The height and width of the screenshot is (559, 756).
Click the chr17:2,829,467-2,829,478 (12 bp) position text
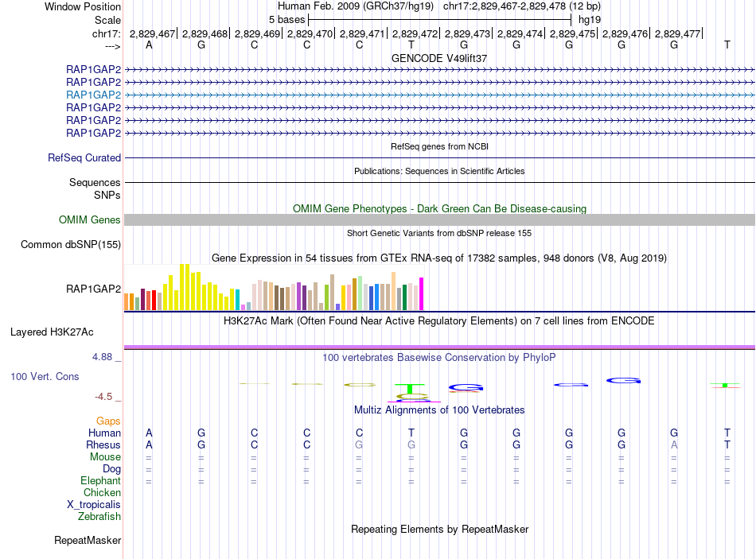tap(522, 6)
